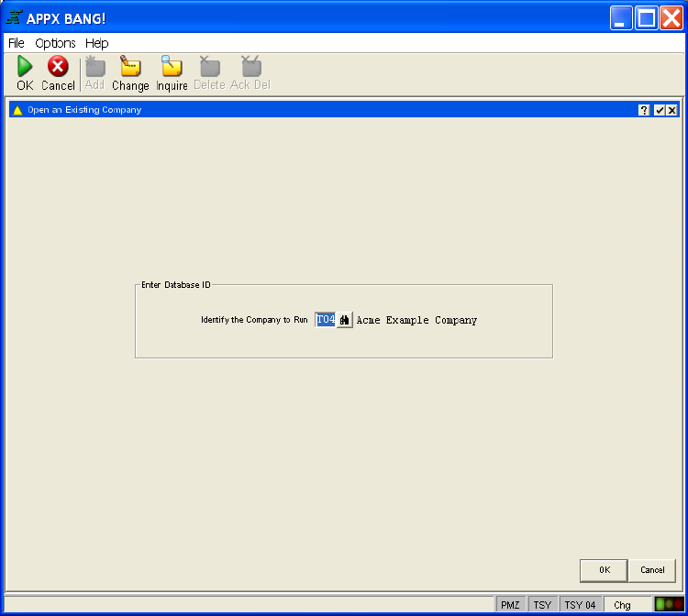Click the traffic light status indicator

pos(669,604)
